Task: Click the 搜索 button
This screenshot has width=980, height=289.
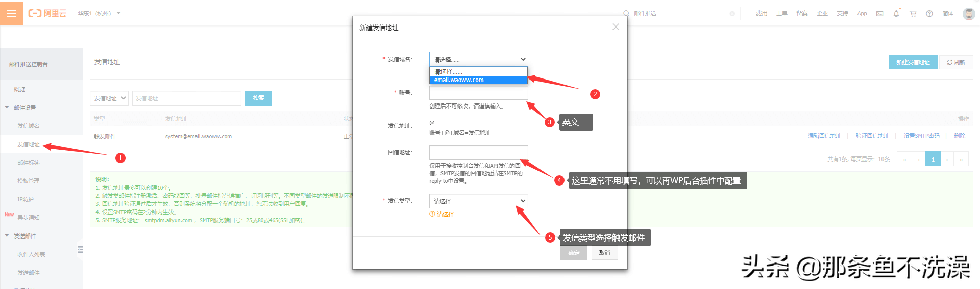Action: pos(258,98)
